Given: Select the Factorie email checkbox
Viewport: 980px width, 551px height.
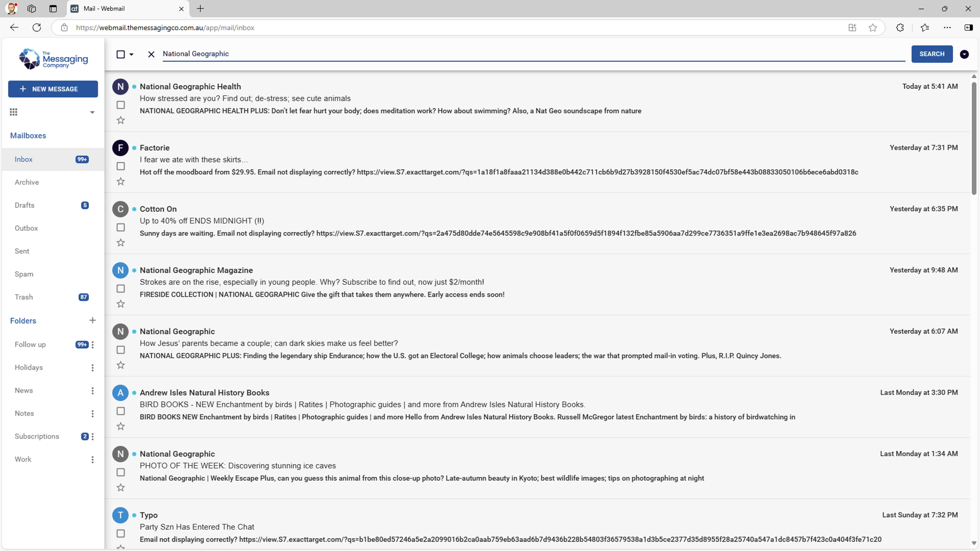Looking at the screenshot, I should point(120,166).
